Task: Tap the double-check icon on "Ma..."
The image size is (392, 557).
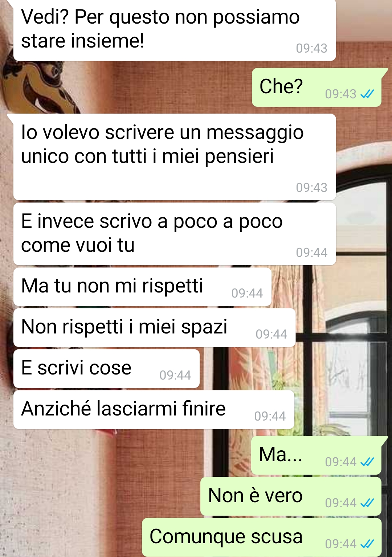Action: pos(367,462)
